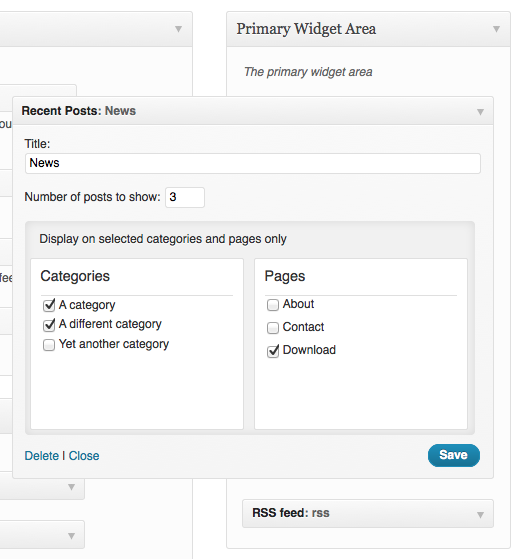Viewport: 520px width, 559px height.
Task: Uncheck the 'A category' checkbox
Action: [x=49, y=305]
